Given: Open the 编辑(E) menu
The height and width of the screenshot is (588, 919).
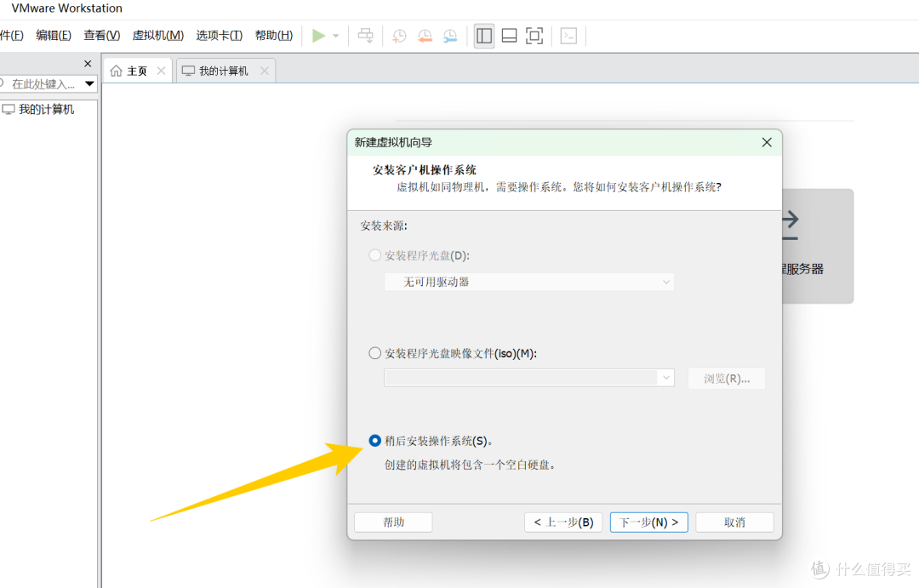Looking at the screenshot, I should tap(54, 35).
